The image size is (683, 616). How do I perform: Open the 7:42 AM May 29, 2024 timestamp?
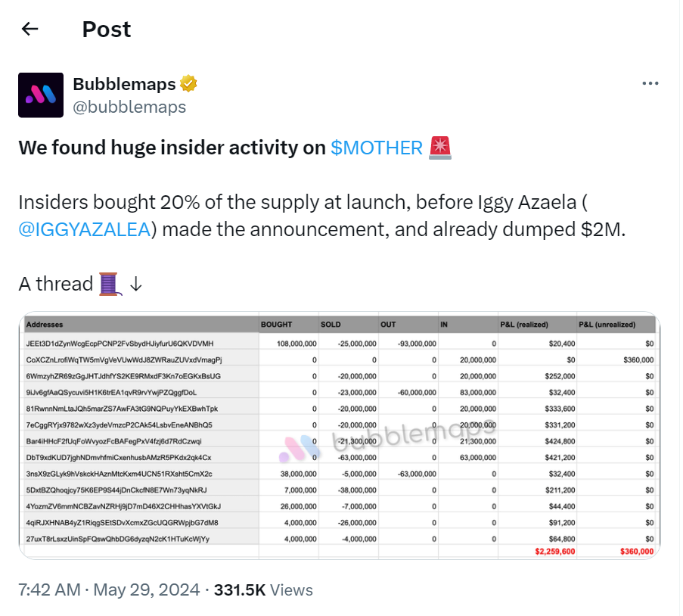coord(109,590)
